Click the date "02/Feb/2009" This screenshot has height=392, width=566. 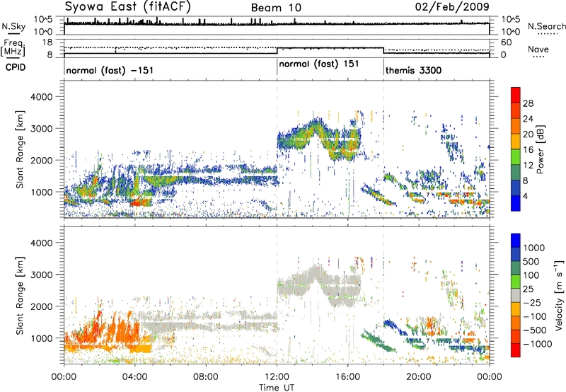coord(452,6)
